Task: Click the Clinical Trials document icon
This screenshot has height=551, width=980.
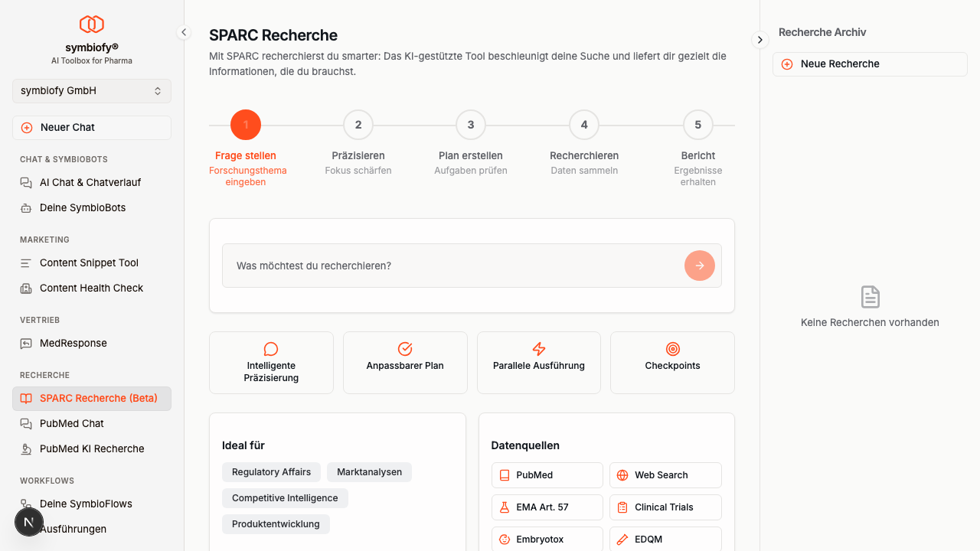Action: 621,507
